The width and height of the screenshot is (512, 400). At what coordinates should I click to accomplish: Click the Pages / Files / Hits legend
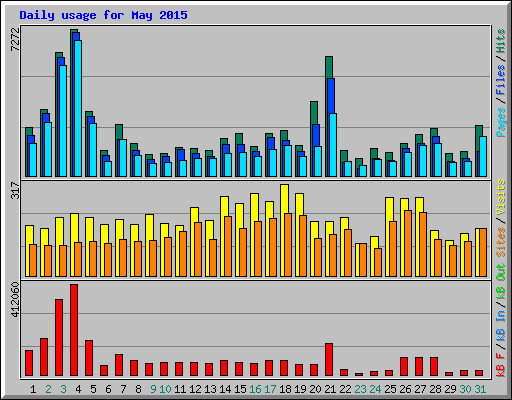pos(500,83)
